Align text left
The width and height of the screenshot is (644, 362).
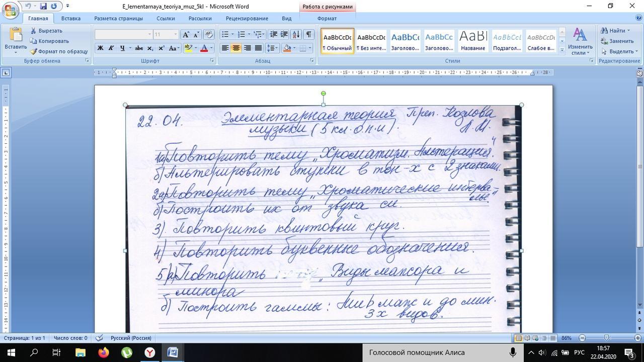[x=225, y=48]
